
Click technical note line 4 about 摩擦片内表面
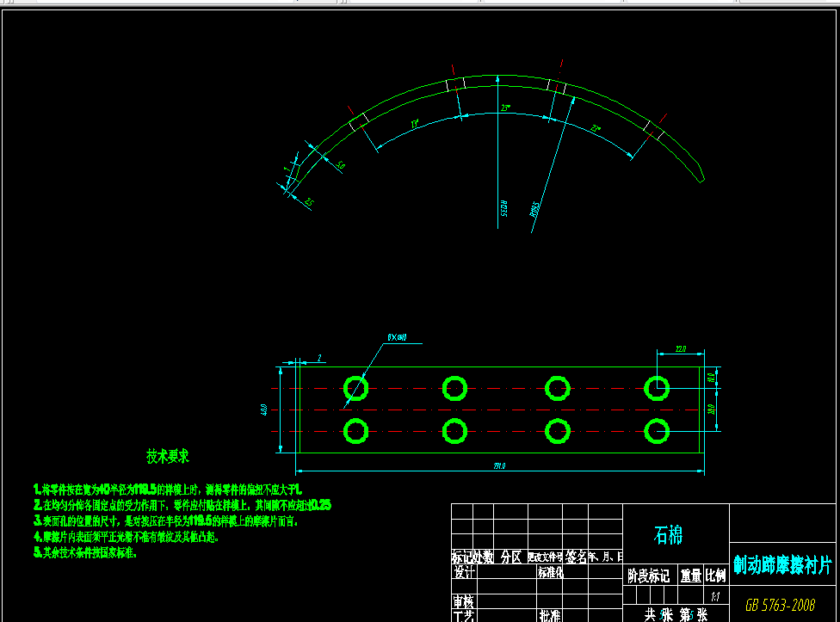pos(127,536)
